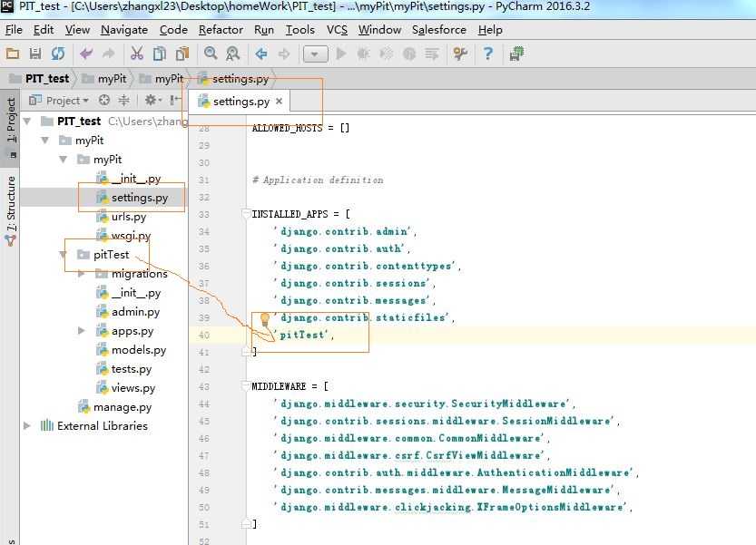Open the run configuration dropdown
The height and width of the screenshot is (545, 756).
[315, 54]
